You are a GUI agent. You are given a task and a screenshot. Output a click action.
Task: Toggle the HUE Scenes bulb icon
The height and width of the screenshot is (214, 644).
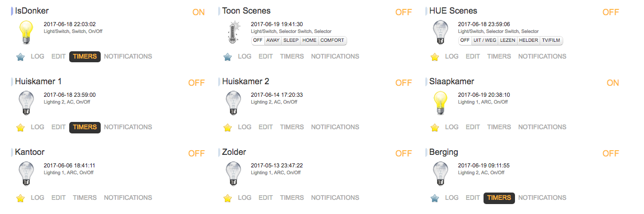tap(440, 32)
